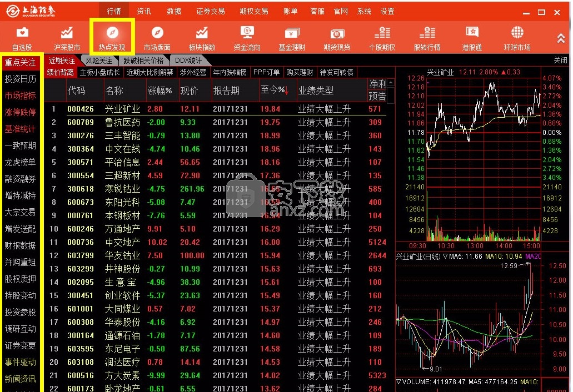Select the 年内跌幅榜 sub-tab
Screen dimensions: 573x392
click(230, 72)
